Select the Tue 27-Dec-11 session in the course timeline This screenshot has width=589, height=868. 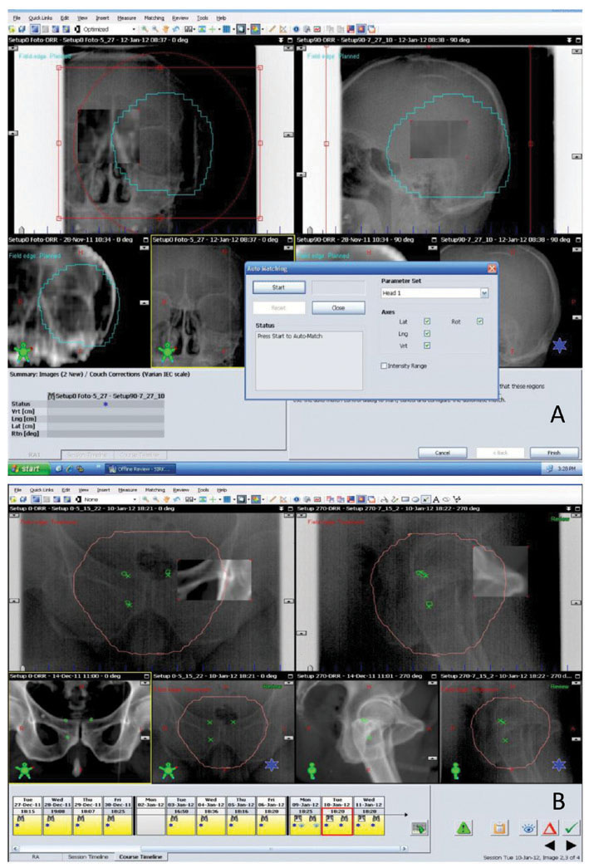pos(27,815)
